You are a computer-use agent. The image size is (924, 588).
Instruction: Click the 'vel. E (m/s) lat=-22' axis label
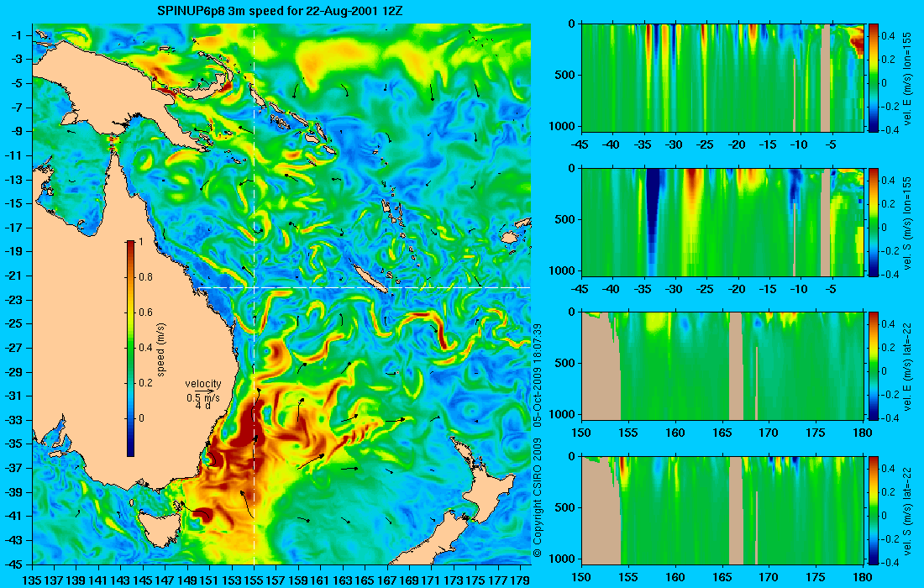tap(907, 366)
